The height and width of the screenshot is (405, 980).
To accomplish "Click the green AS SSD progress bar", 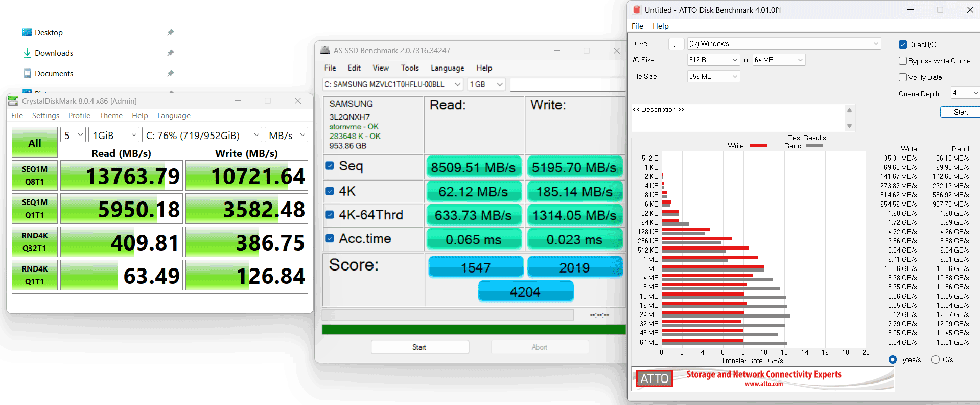I will 474,329.
